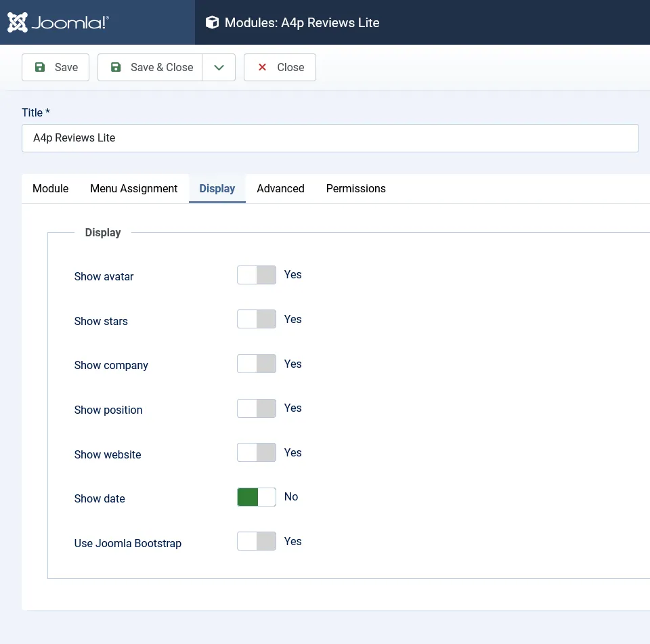The width and height of the screenshot is (650, 644).
Task: Toggle the Show position switch
Action: coord(257,408)
